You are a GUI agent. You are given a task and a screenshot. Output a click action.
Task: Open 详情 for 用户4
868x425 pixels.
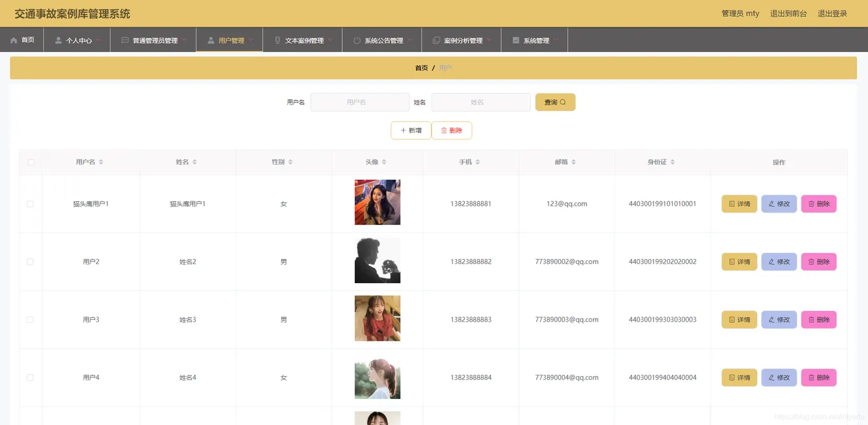click(x=739, y=377)
